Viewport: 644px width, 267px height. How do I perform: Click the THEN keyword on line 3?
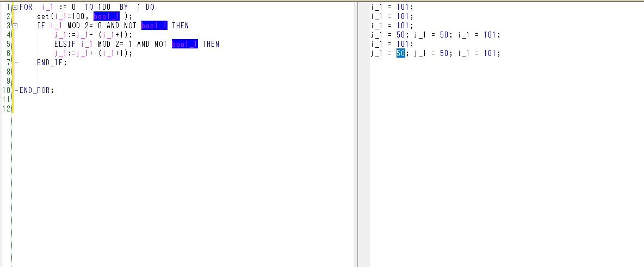point(180,26)
